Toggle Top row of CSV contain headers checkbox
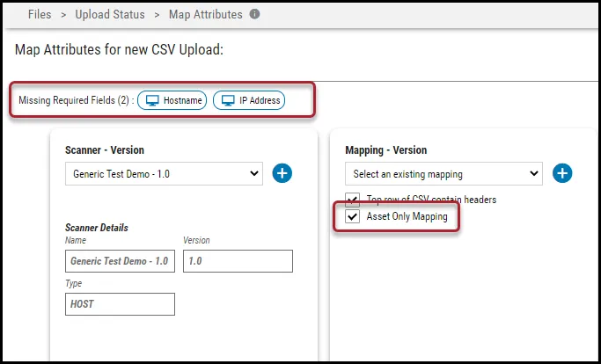The width and height of the screenshot is (601, 364). pyautogui.click(x=352, y=200)
